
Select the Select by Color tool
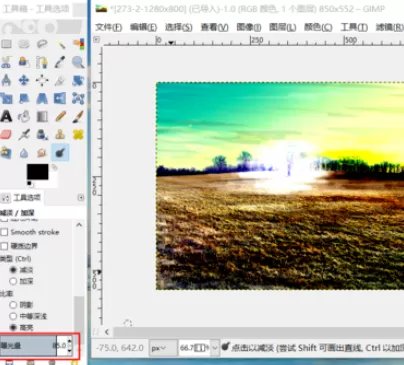(x=78, y=44)
